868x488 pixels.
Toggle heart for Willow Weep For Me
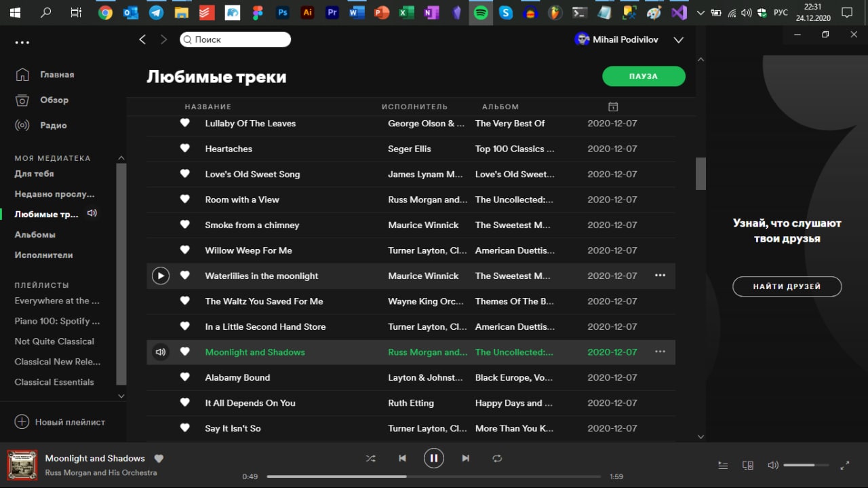pos(184,250)
